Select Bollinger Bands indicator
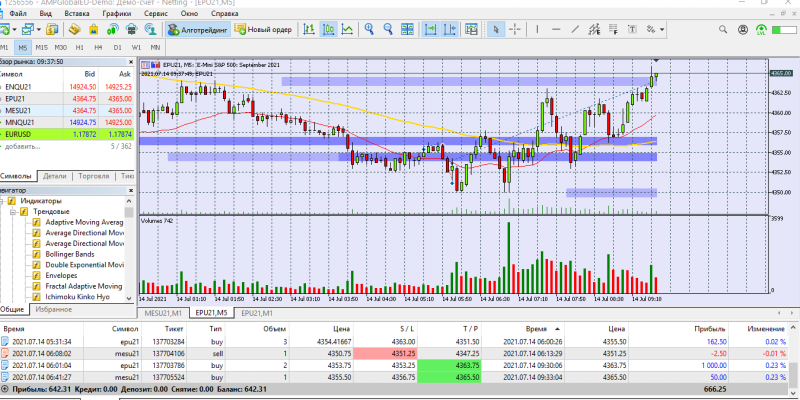The image size is (800, 400). point(70,254)
